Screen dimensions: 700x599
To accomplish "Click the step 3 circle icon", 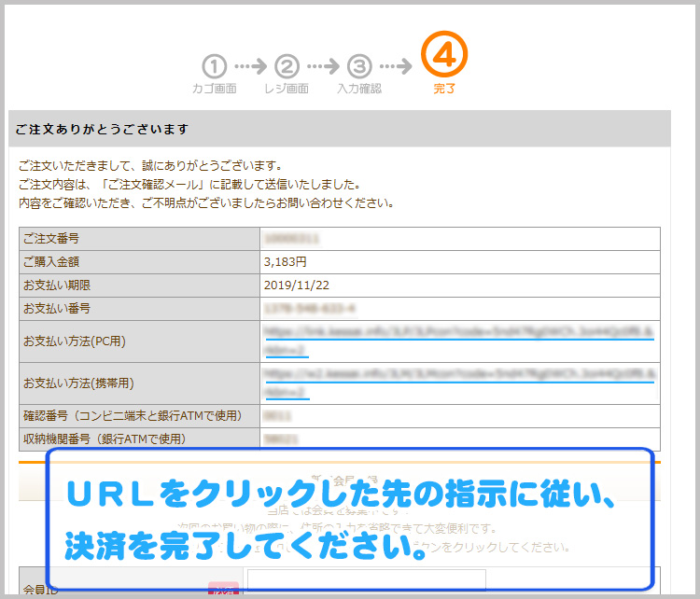I will [359, 66].
